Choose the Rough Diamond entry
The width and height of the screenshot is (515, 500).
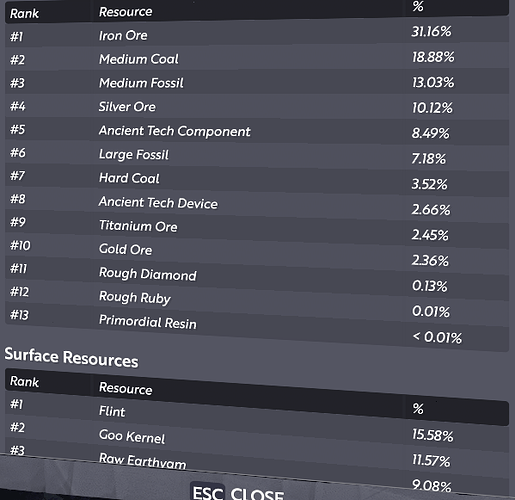[x=257, y=277]
